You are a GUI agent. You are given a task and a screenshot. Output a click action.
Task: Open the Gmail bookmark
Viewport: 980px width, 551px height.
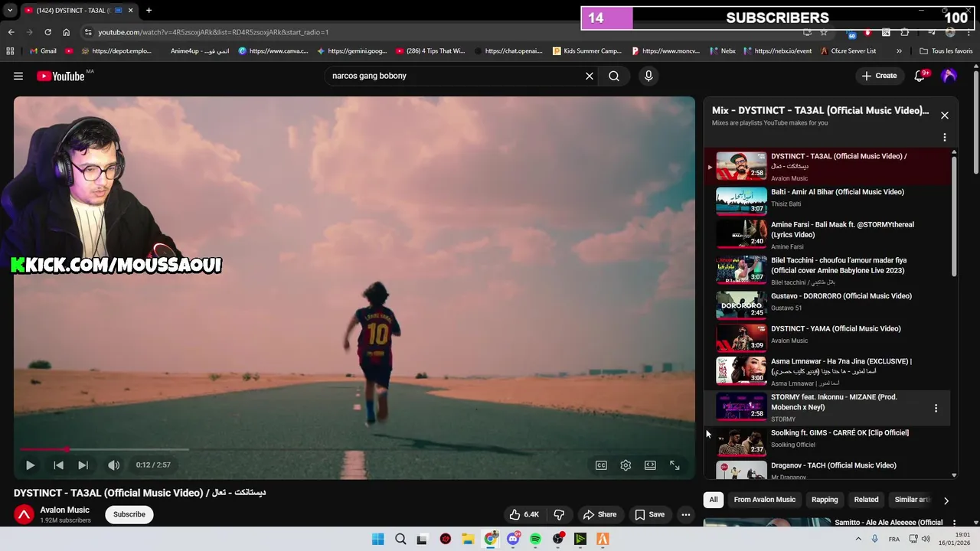click(42, 51)
